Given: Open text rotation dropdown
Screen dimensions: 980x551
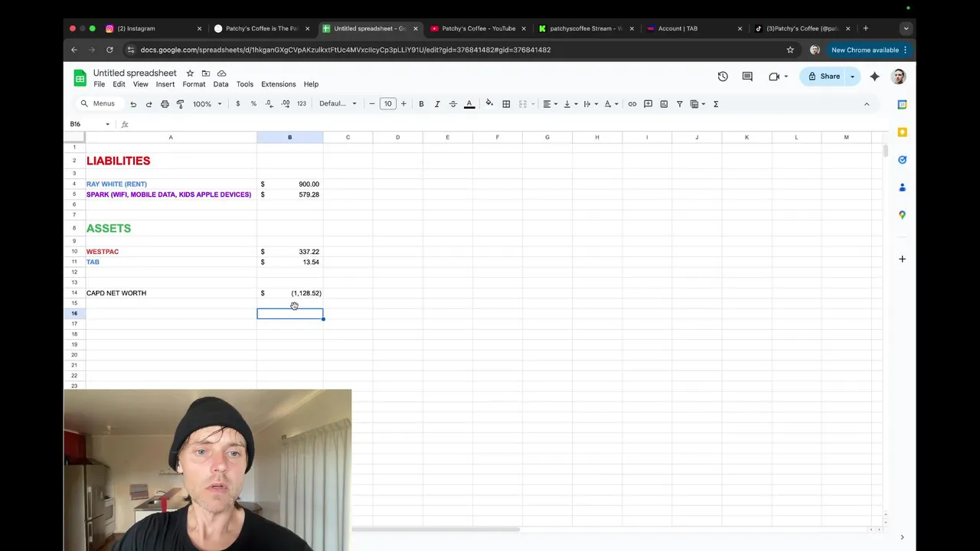Looking at the screenshot, I should [x=610, y=104].
